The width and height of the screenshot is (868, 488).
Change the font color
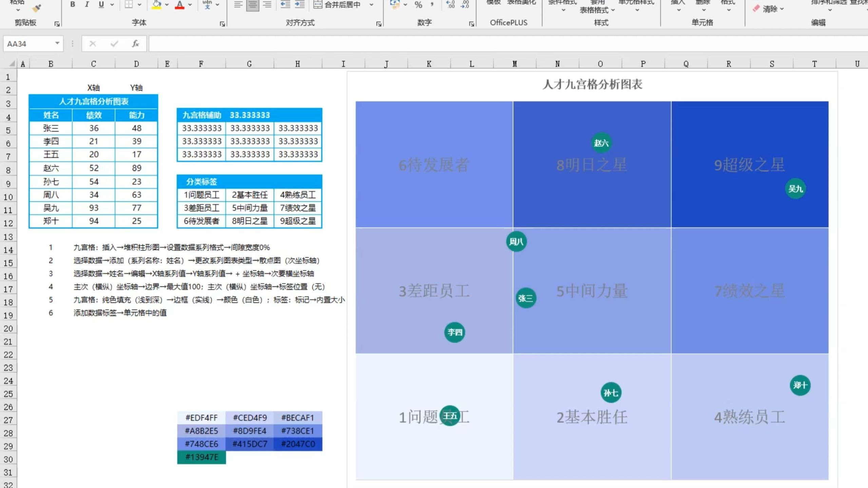pyautogui.click(x=179, y=5)
